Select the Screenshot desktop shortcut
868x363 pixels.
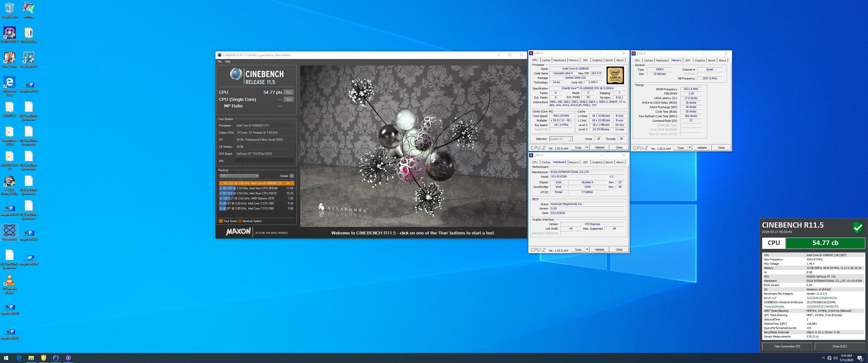point(9,232)
